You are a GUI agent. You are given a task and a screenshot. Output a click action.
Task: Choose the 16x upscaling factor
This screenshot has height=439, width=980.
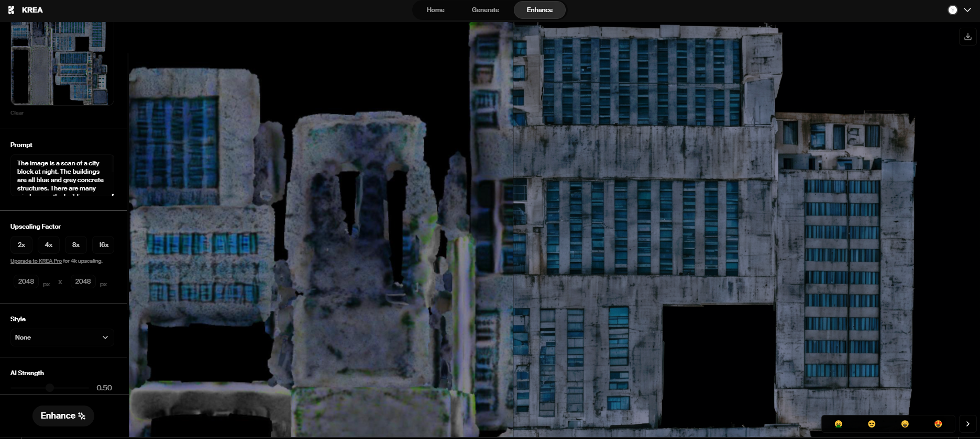104,245
